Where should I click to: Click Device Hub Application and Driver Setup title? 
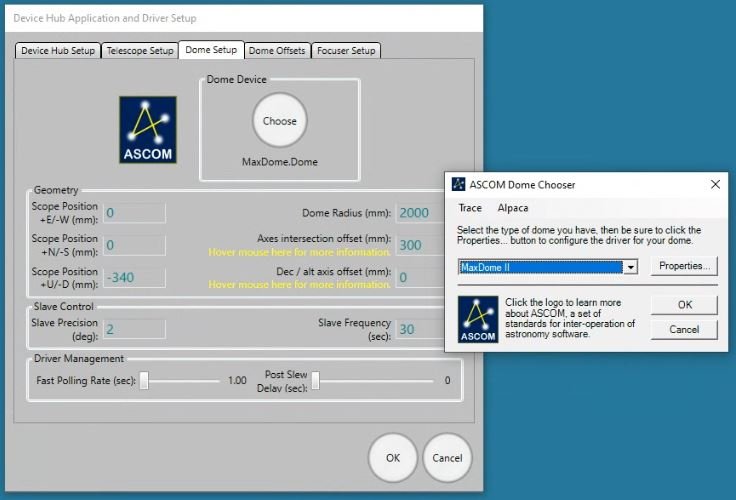tap(105, 18)
